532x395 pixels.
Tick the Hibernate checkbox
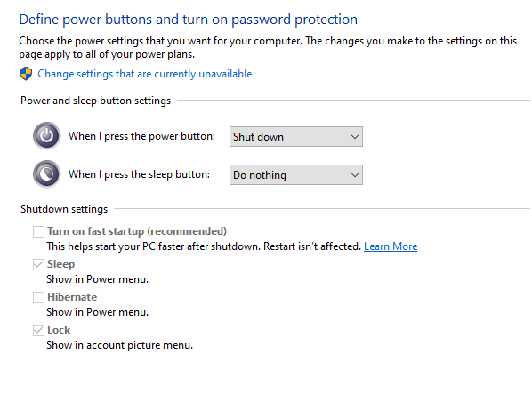38,298
